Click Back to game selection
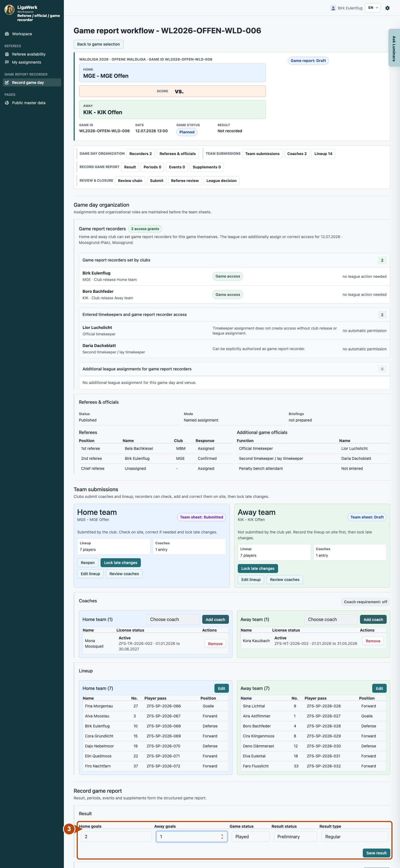This screenshot has height=868, width=400. pos(98,44)
